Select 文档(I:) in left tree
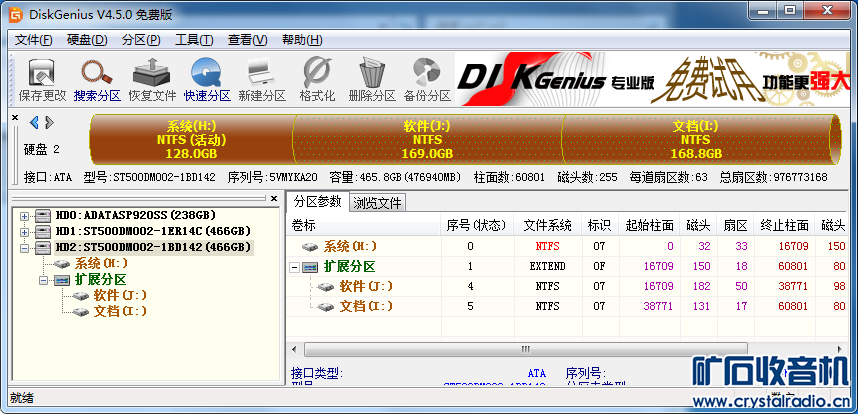This screenshot has width=858, height=414. point(120,311)
